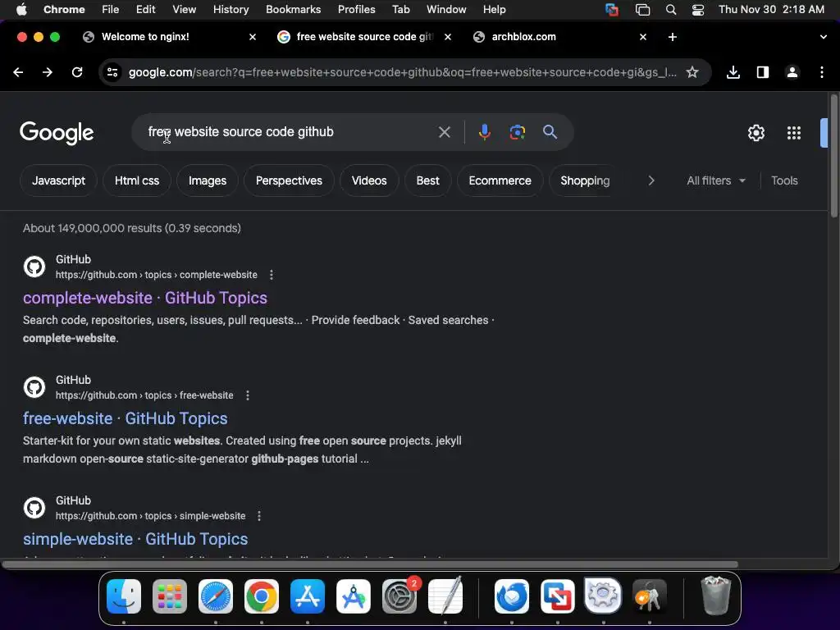The height and width of the screenshot is (630, 840).
Task: Expand the All filters dropdown
Action: 715,180
